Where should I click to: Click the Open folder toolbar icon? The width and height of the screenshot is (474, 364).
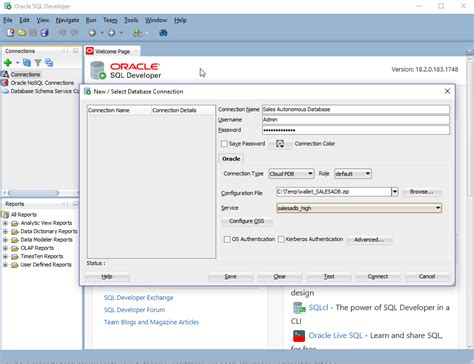[22, 33]
